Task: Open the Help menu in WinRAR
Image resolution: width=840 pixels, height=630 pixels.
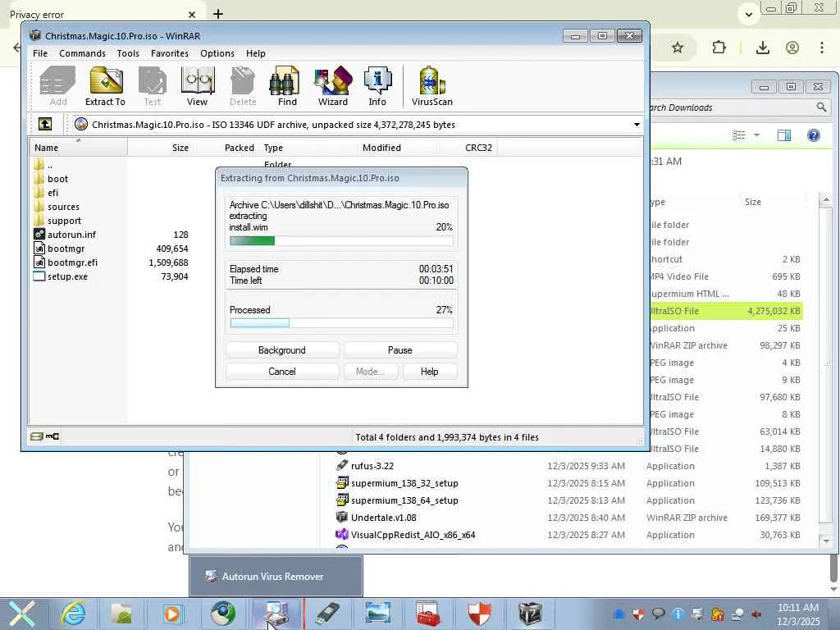Action: coord(256,53)
